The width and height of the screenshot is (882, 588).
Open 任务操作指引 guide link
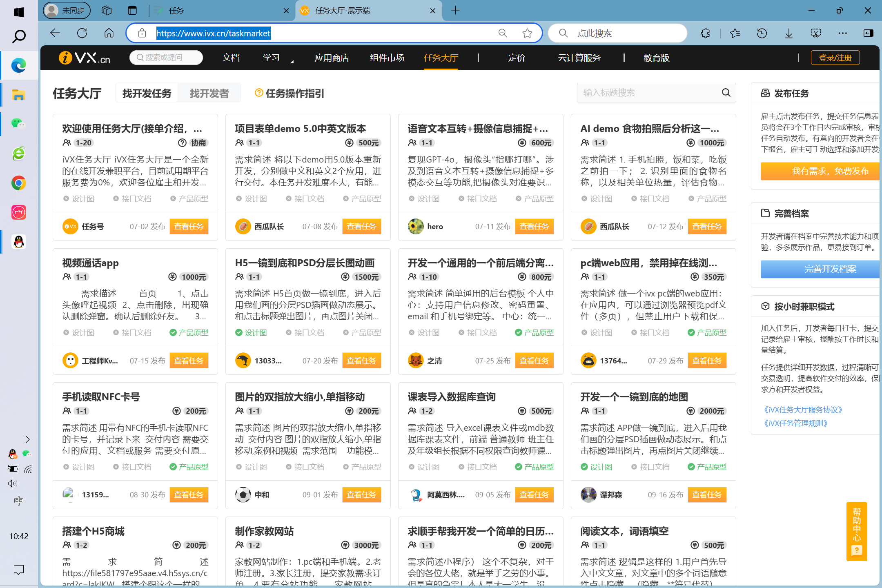[x=289, y=93]
